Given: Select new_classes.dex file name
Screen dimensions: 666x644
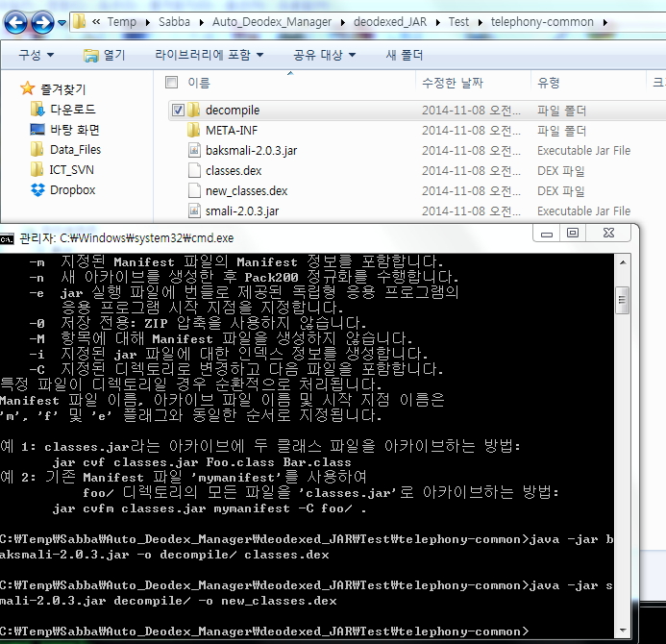Looking at the screenshot, I should [246, 190].
